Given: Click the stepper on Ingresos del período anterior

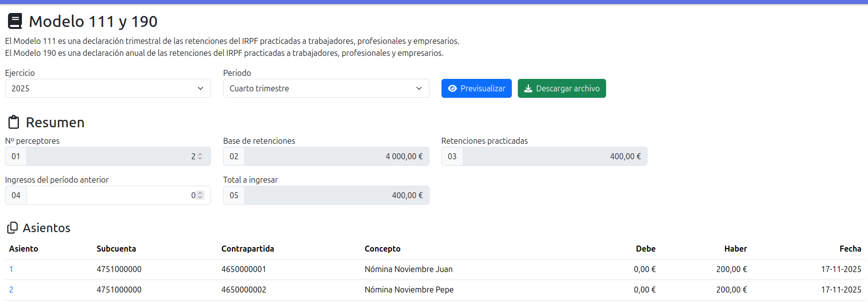Looking at the screenshot, I should 200,195.
